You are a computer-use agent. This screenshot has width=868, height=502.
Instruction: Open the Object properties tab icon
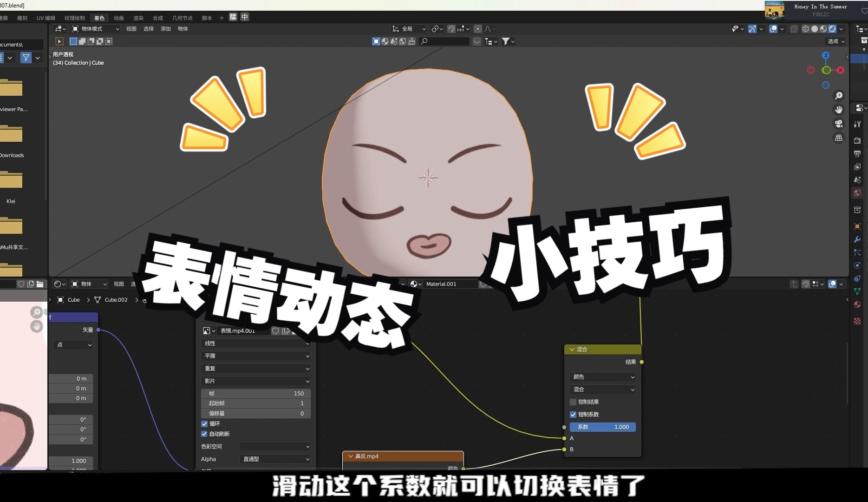(857, 226)
